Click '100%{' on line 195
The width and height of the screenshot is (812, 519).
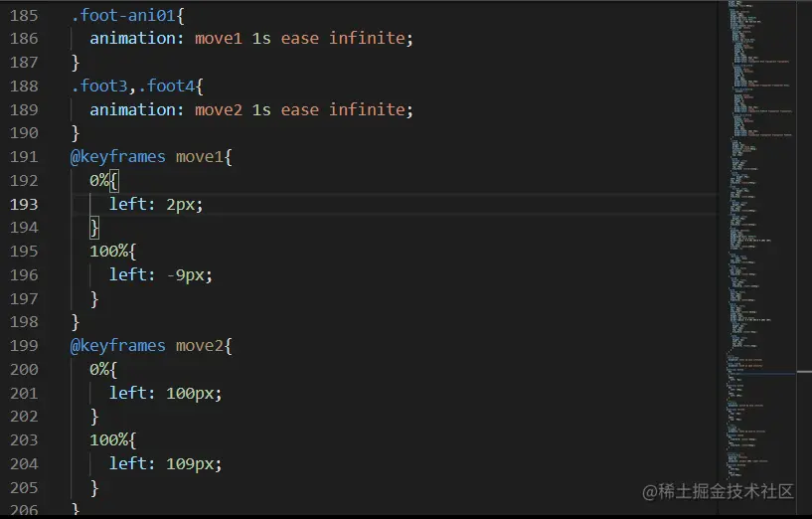(x=113, y=252)
